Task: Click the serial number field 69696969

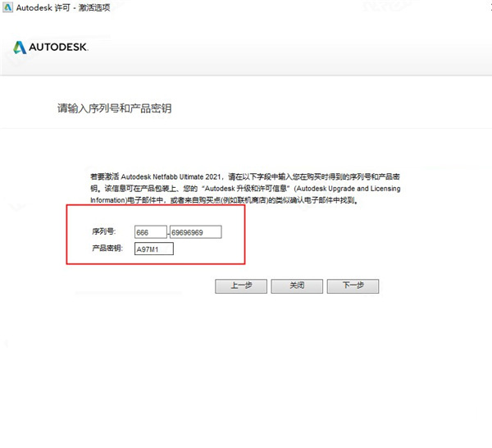Action: [x=195, y=232]
